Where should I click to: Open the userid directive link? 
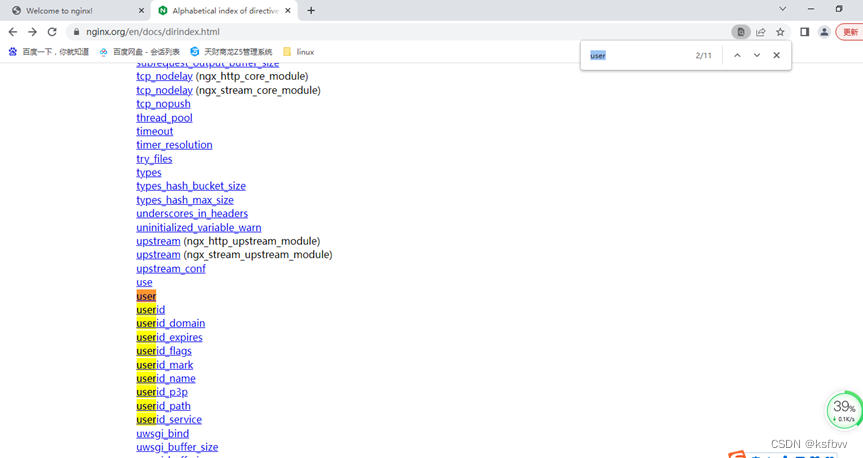click(151, 310)
